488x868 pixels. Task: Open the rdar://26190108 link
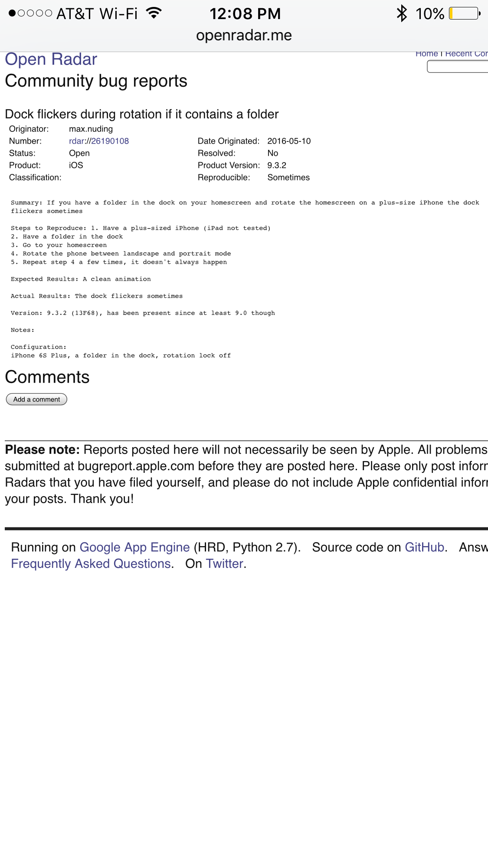(99, 141)
